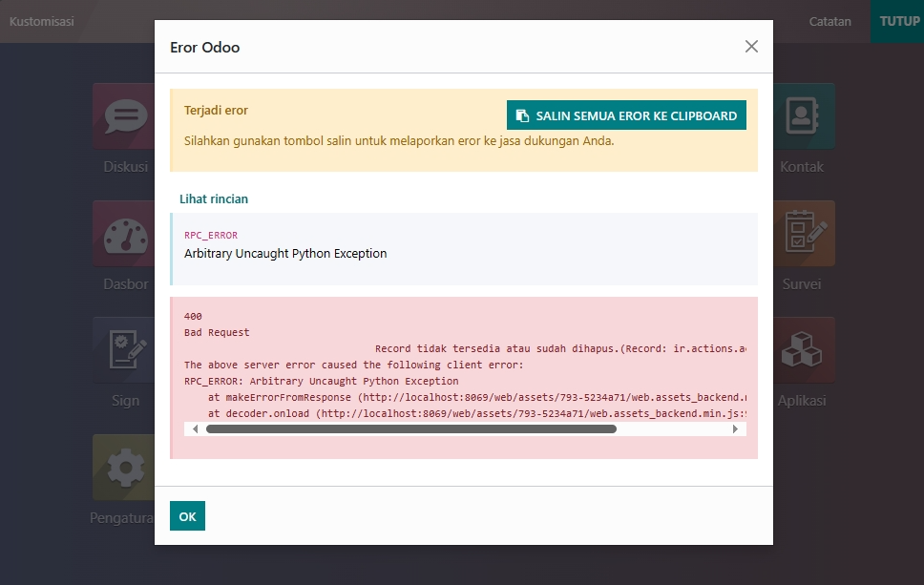Click the Aplikasi app label

point(802,401)
